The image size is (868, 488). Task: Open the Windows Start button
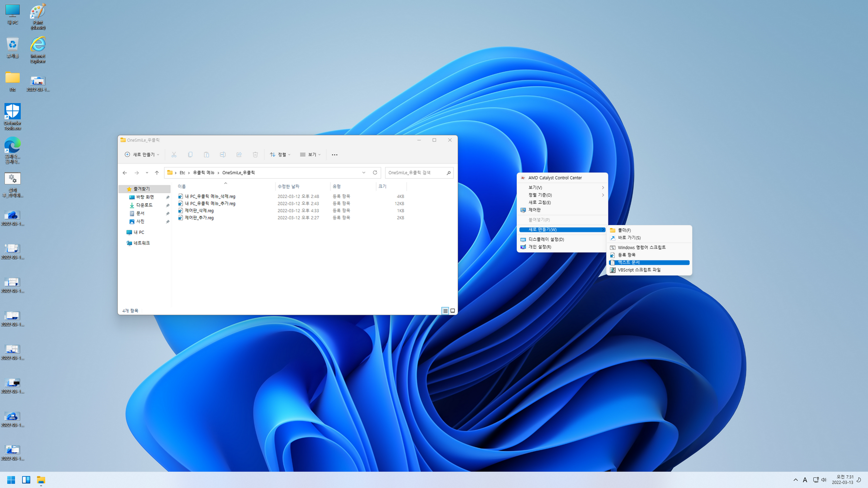(x=11, y=480)
